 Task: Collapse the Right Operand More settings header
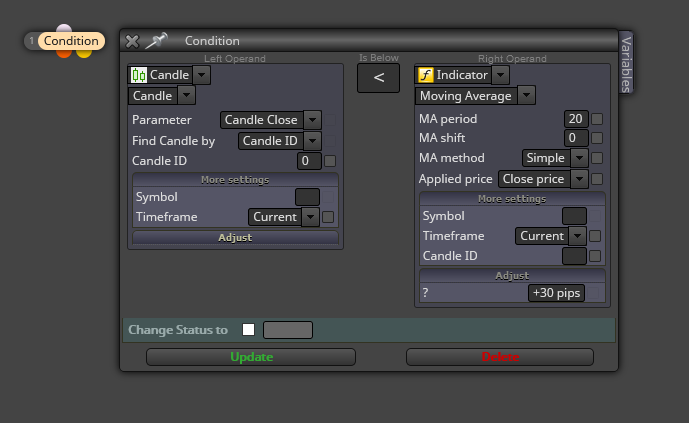(x=512, y=199)
